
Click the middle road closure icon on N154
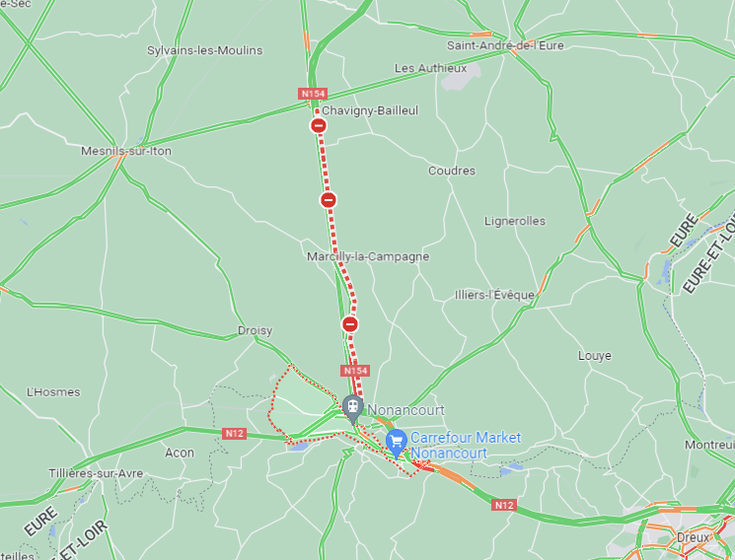pos(329,200)
